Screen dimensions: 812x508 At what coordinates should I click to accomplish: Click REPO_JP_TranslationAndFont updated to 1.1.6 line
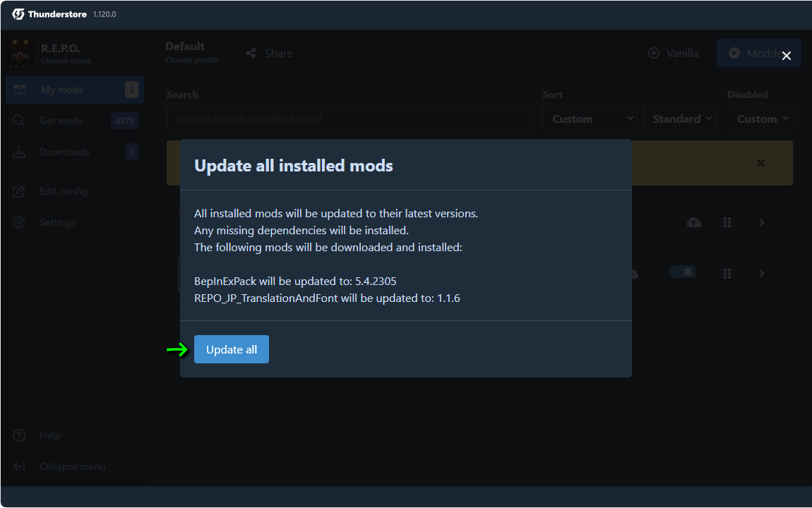click(327, 298)
